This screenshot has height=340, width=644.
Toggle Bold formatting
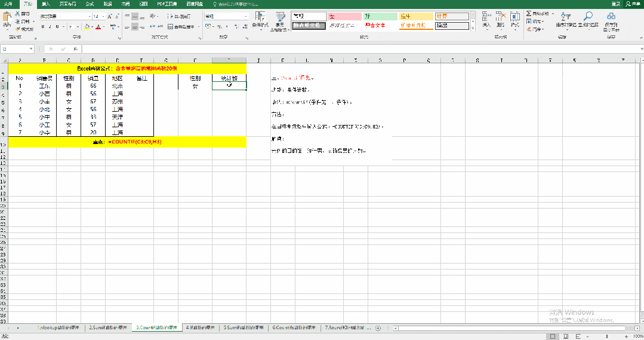(x=43, y=27)
